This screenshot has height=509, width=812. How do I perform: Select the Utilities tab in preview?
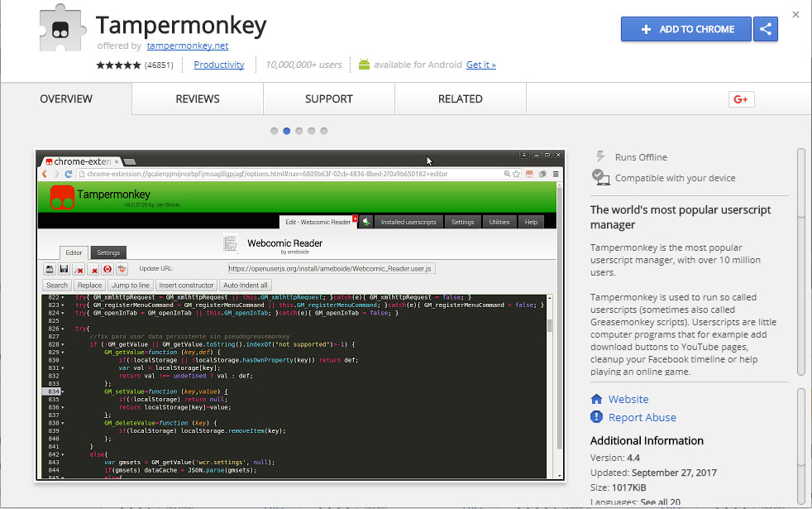(499, 222)
